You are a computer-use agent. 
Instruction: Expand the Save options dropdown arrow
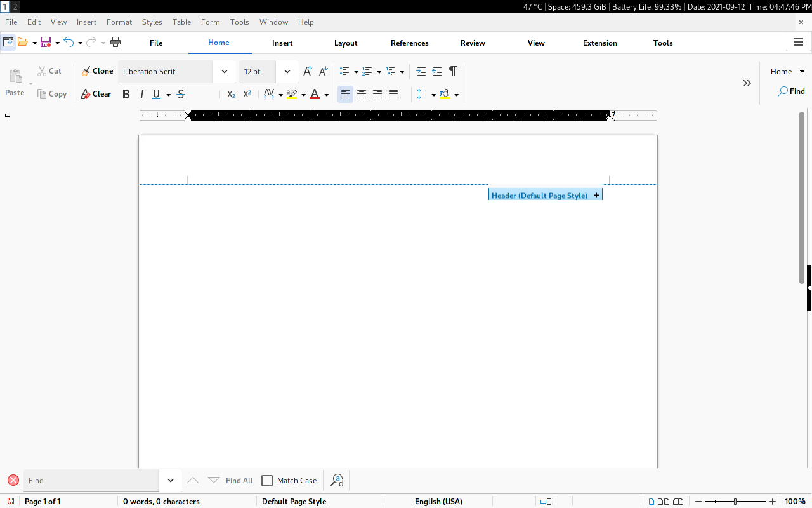tap(57, 43)
